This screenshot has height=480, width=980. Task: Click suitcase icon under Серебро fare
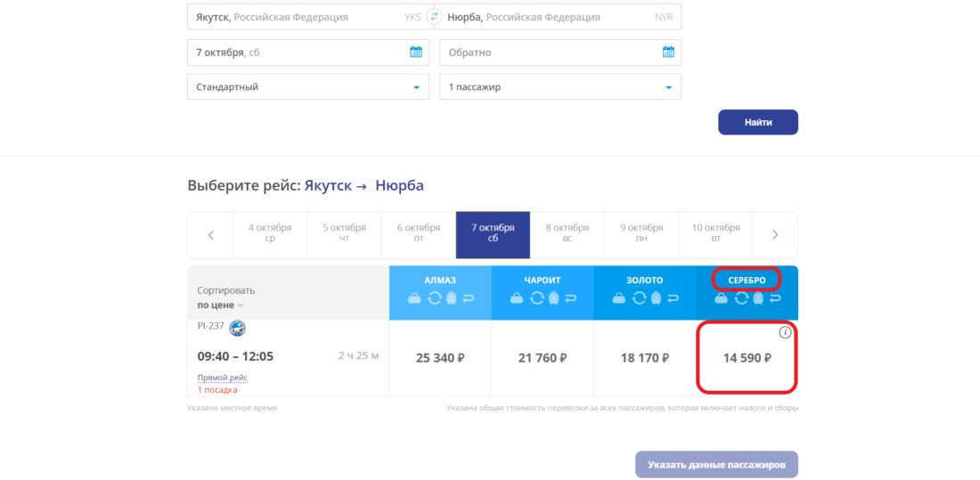click(758, 298)
